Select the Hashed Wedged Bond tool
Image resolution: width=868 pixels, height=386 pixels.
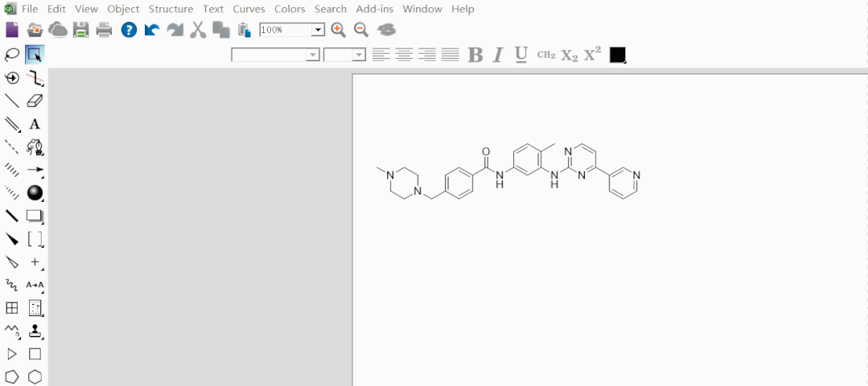pos(11,192)
